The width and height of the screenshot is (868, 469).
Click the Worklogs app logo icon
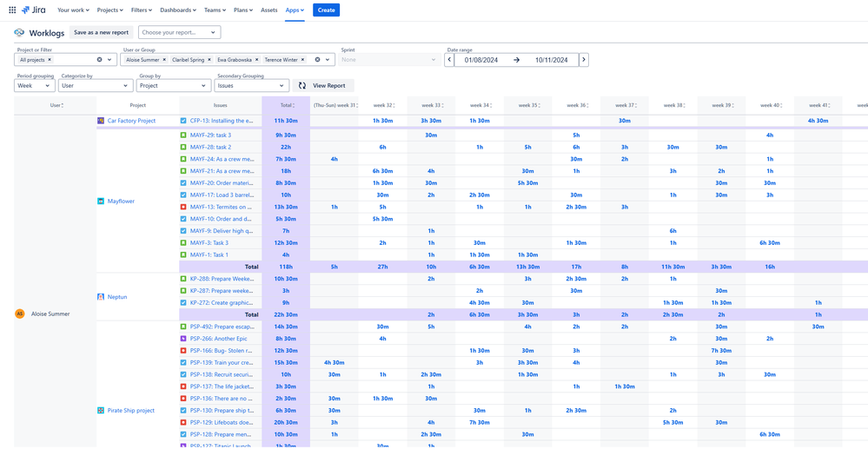point(19,33)
